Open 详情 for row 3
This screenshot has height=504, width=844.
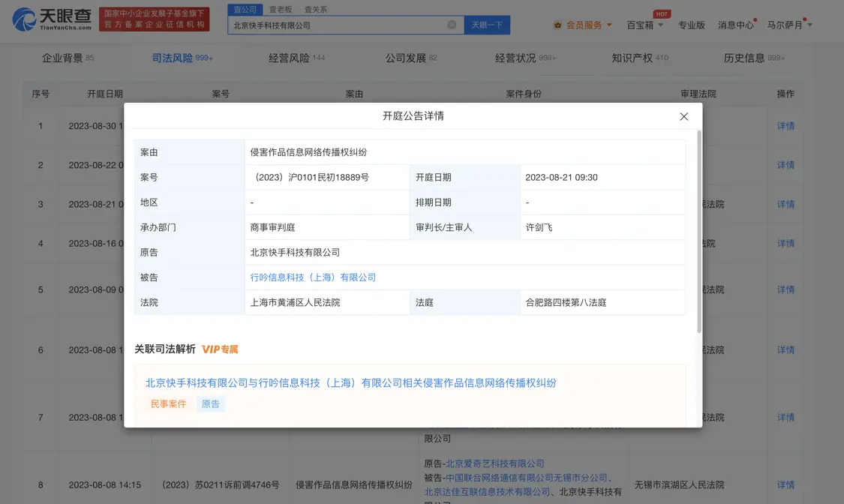click(x=785, y=205)
